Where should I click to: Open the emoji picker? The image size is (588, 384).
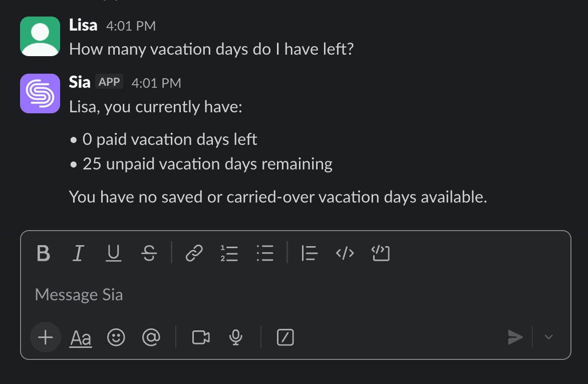tap(116, 338)
